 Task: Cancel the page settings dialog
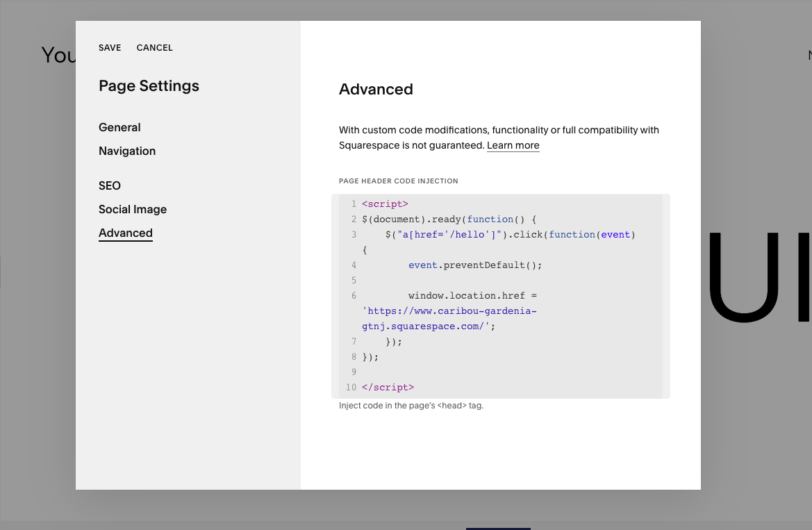pos(154,48)
